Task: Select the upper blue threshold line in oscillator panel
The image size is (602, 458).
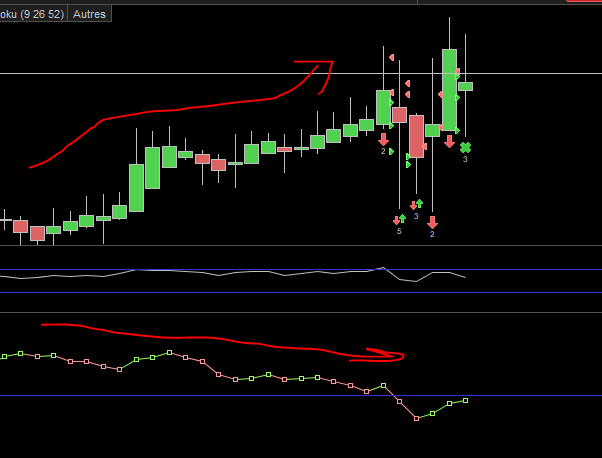Action: coord(301,270)
